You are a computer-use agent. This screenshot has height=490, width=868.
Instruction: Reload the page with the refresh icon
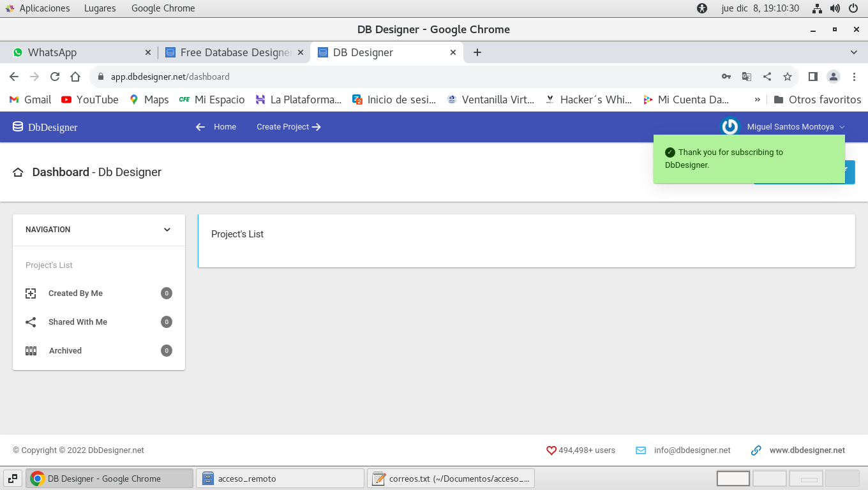pos(55,77)
